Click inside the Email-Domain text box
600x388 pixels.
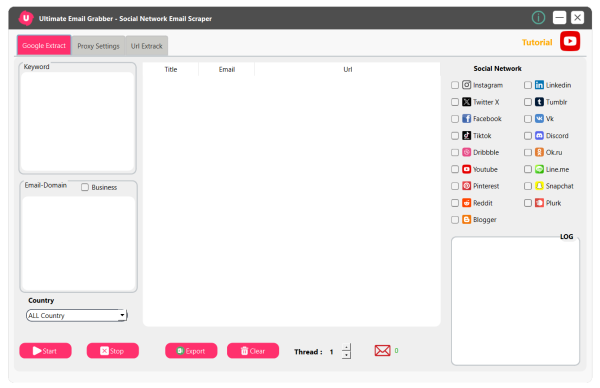pos(78,243)
